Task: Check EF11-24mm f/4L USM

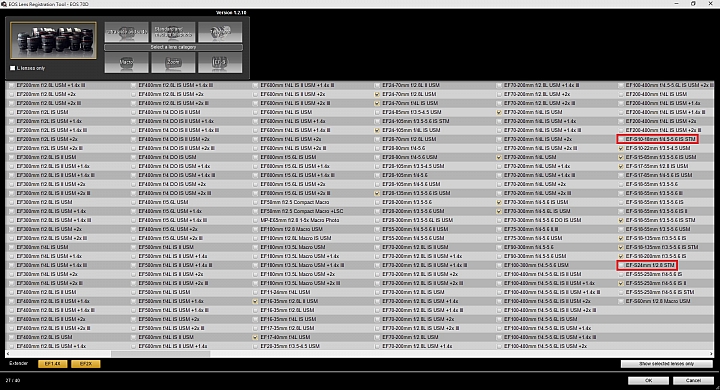Action: 255,292
